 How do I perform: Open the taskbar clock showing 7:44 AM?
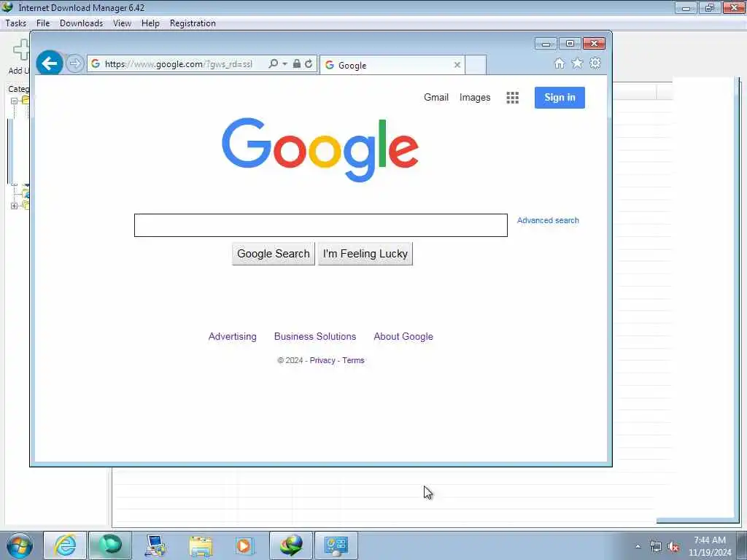click(x=710, y=546)
